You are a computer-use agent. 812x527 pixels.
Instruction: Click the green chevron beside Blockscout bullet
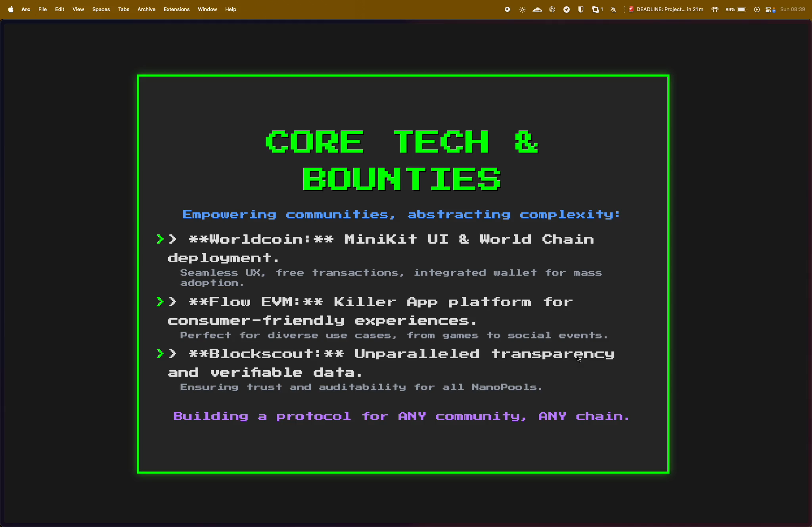(x=160, y=353)
